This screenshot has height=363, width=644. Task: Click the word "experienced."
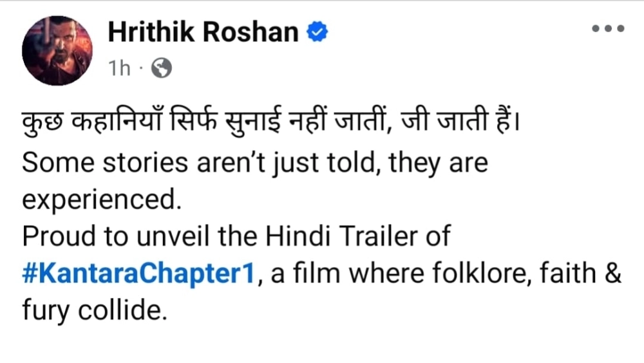click(99, 201)
